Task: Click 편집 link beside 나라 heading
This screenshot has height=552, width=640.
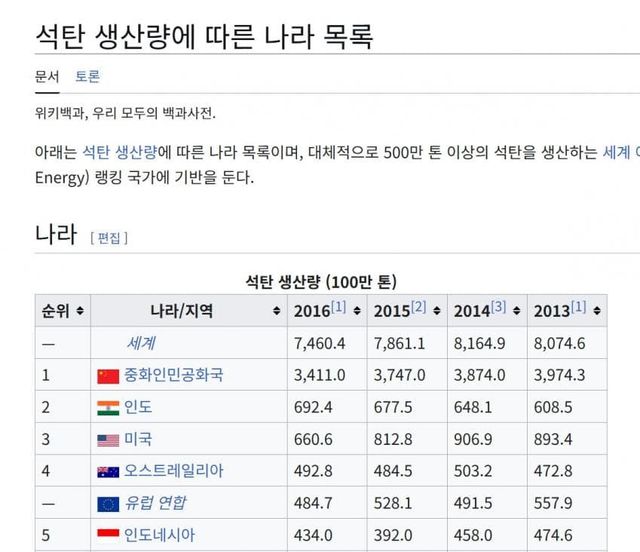Action: [x=109, y=238]
